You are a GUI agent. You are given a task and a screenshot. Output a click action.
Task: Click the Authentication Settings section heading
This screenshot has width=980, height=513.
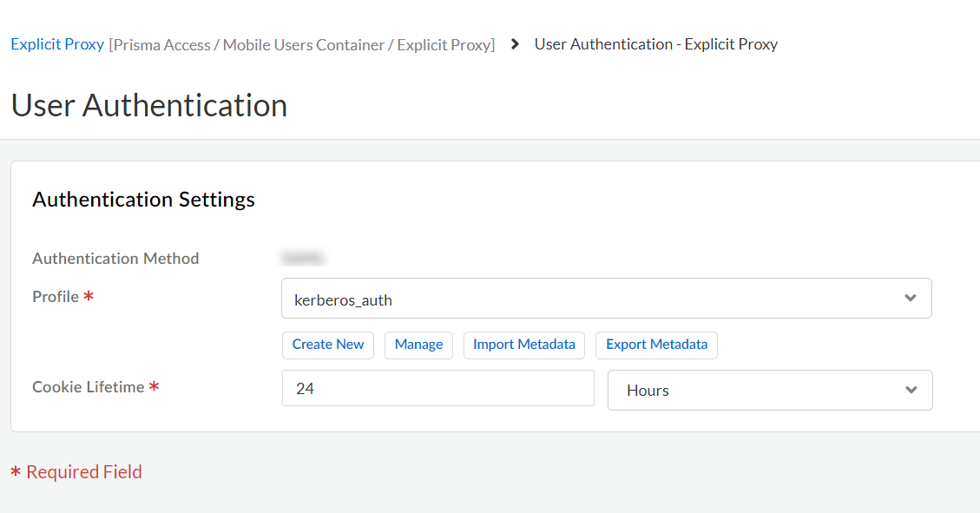[143, 200]
